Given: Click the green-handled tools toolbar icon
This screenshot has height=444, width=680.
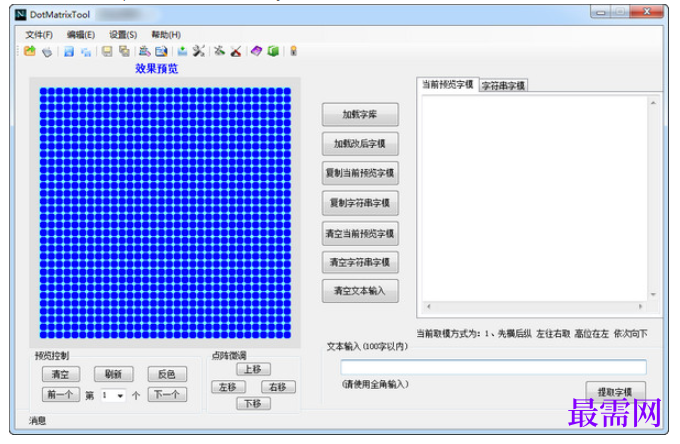Looking at the screenshot, I should pyautogui.click(x=219, y=51).
